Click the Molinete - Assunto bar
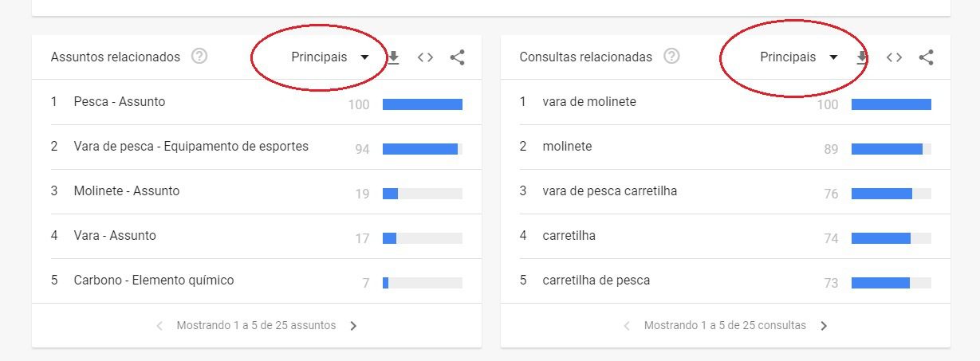The width and height of the screenshot is (980, 361). pos(423,193)
